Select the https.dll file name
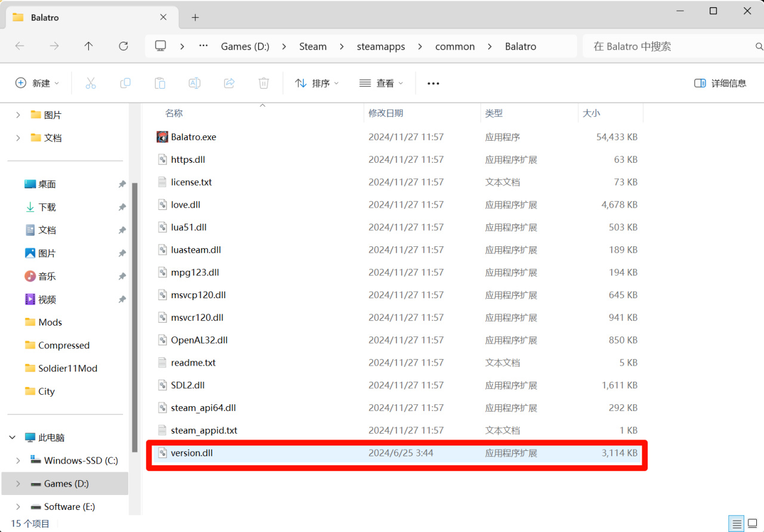Viewport: 764px width, 532px height. [x=188, y=160]
